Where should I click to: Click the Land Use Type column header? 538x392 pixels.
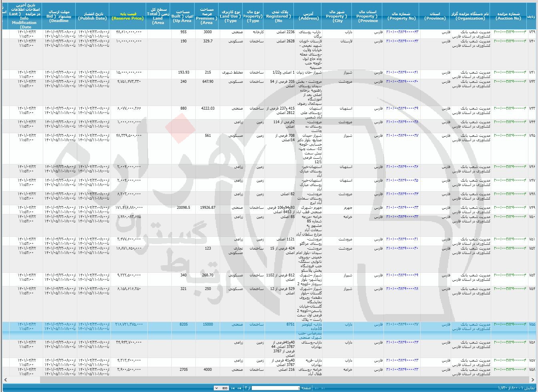(231, 16)
